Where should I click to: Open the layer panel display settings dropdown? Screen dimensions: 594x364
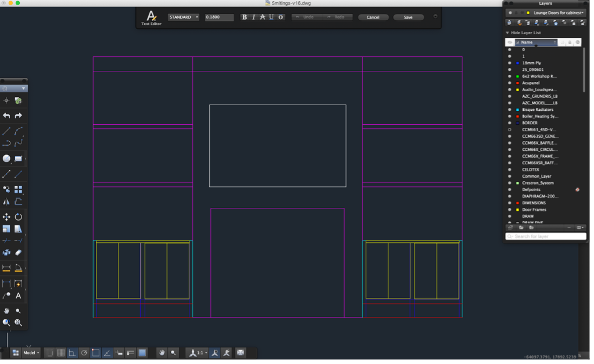[x=580, y=228]
